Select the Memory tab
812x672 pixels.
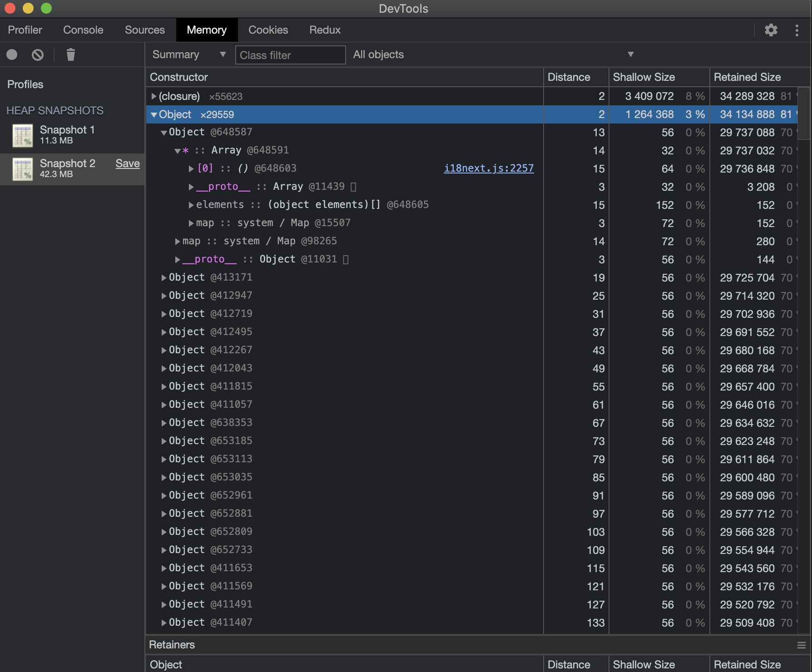(x=207, y=30)
